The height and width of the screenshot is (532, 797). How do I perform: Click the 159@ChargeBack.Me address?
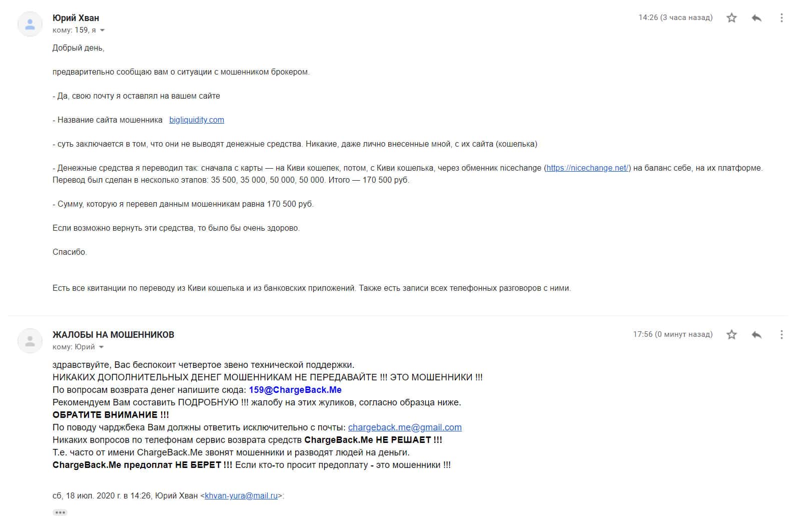click(x=295, y=390)
